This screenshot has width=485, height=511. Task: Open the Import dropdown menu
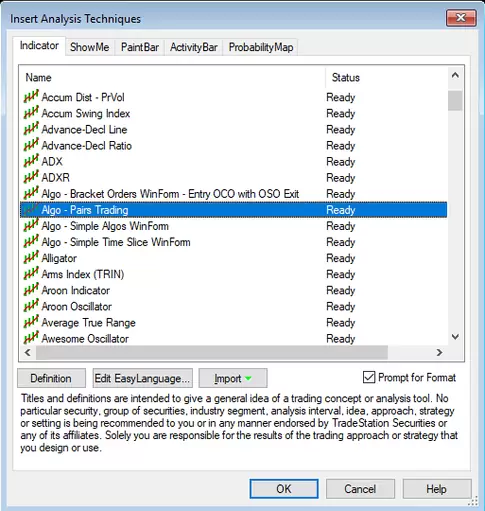(x=233, y=378)
